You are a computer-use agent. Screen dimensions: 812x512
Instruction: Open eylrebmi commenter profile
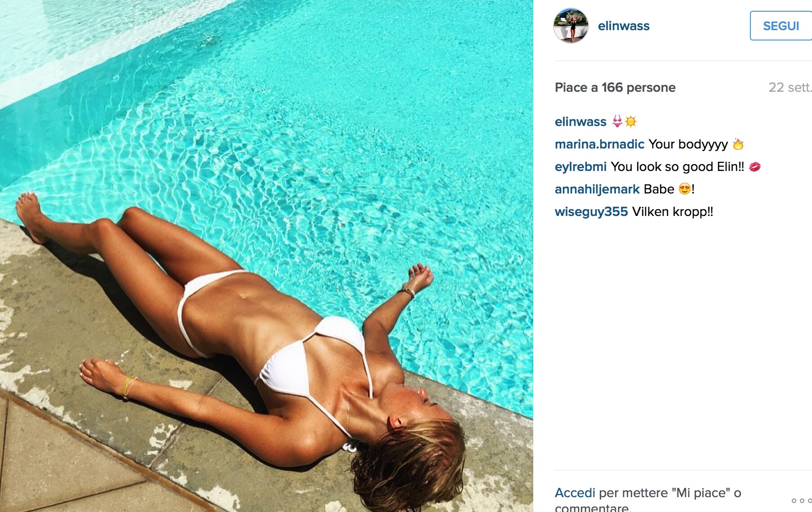[580, 167]
